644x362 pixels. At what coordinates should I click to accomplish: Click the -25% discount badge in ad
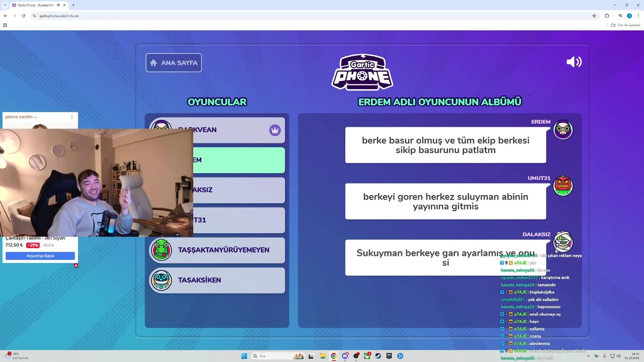(33, 245)
